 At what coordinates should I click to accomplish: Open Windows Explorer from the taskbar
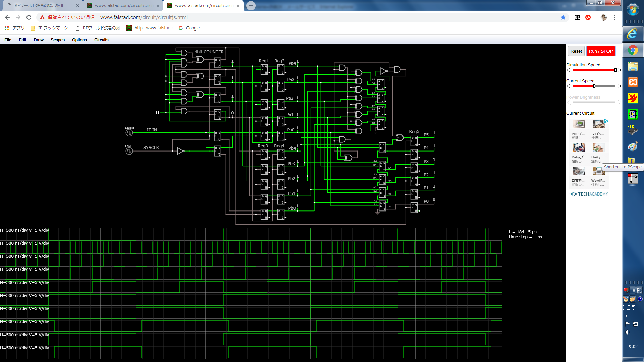(x=633, y=66)
